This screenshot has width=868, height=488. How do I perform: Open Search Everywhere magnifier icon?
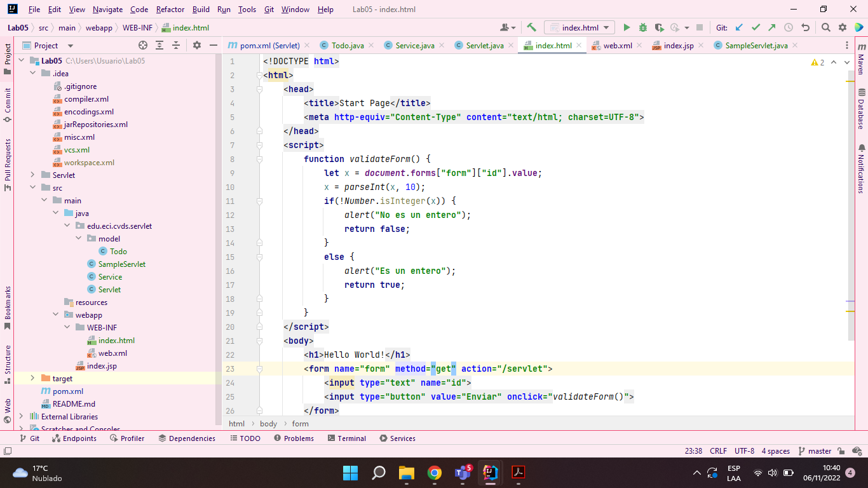click(x=825, y=27)
